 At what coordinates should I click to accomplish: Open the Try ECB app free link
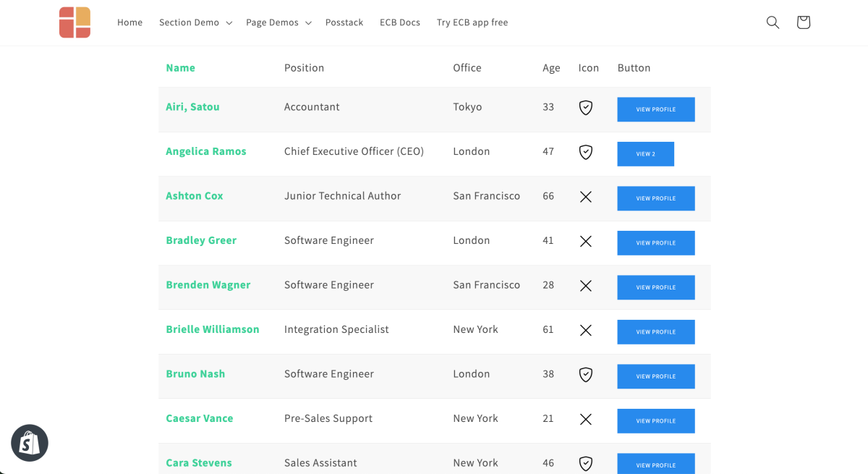click(472, 22)
